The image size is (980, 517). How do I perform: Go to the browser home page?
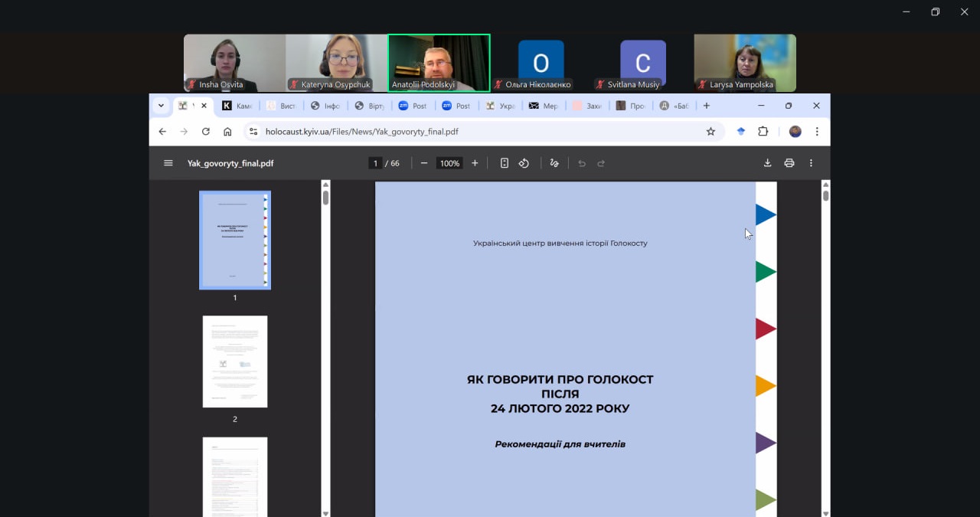(x=227, y=132)
